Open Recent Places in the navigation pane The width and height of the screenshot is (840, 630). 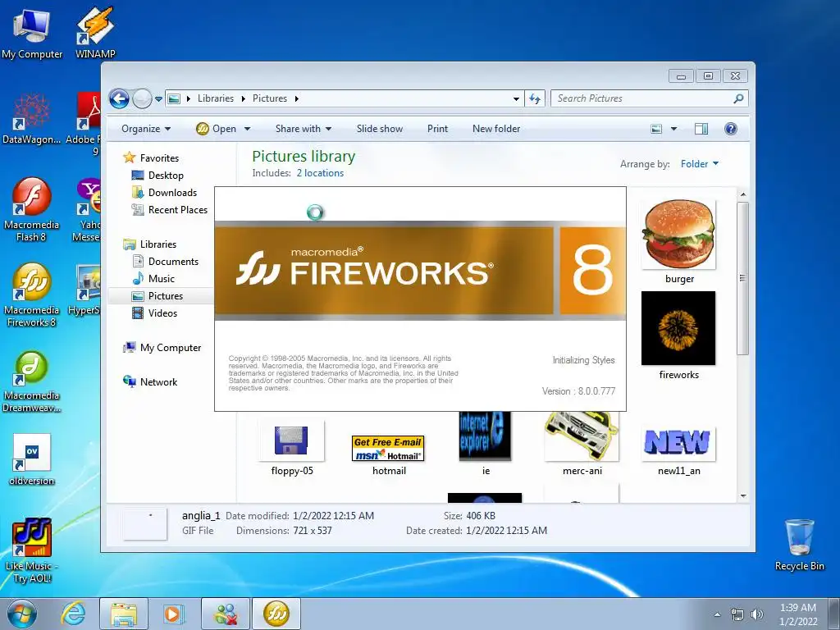point(177,209)
